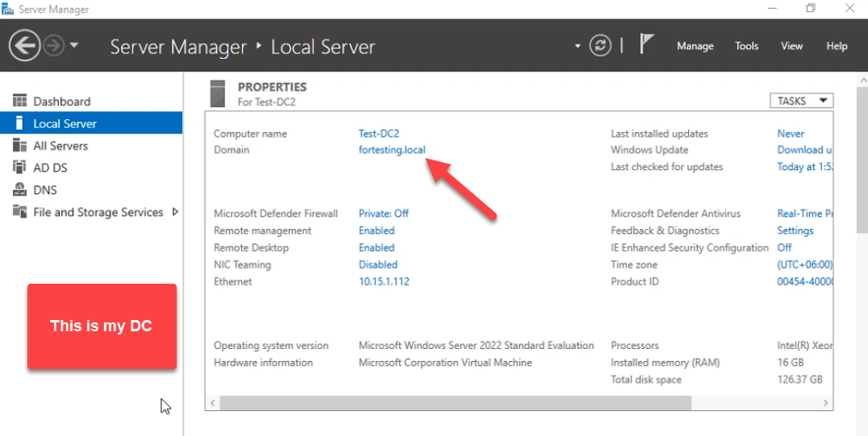The image size is (868, 436).
Task: Open dropdown arrow left of refresh icon
Action: 578,46
